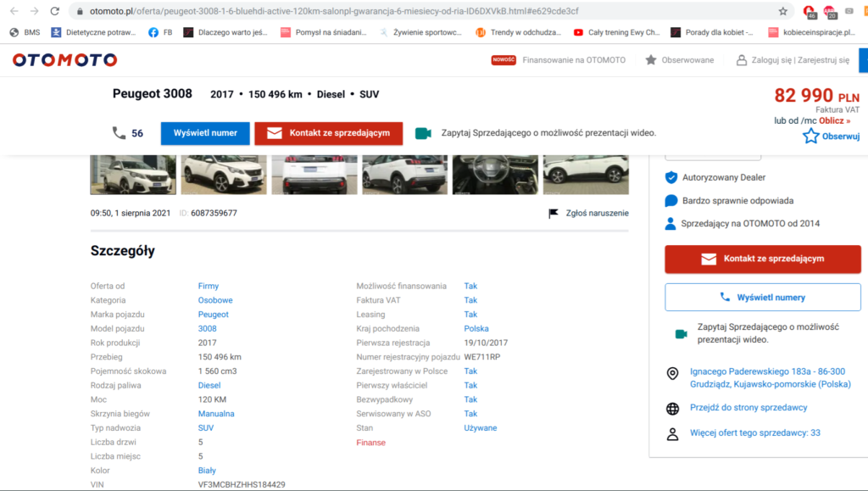Click the chat bubble icon by Bardzo sprawnie odpowiada
This screenshot has height=491, width=868.
click(671, 200)
